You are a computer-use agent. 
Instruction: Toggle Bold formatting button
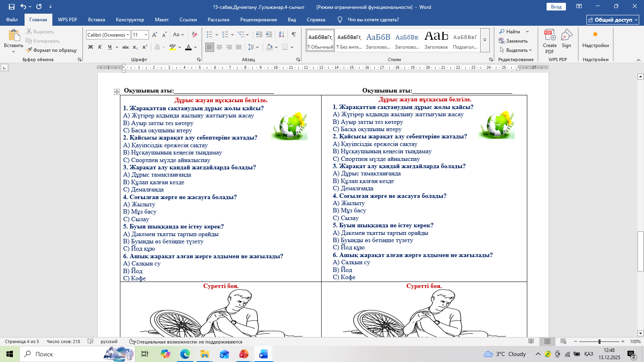91,47
